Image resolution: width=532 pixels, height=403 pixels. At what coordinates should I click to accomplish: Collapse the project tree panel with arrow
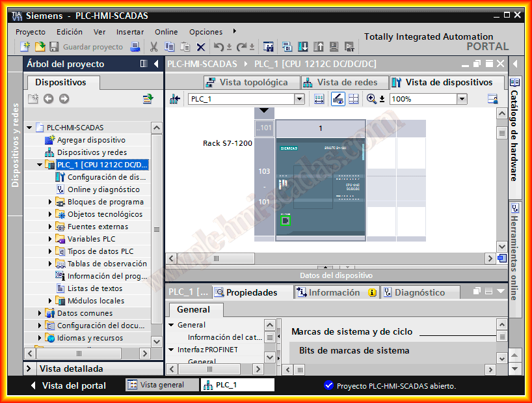[x=156, y=64]
